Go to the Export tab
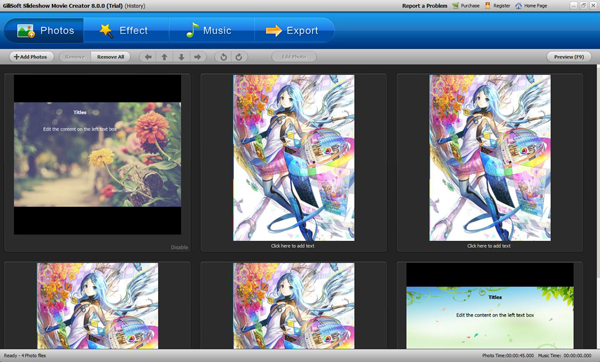The width and height of the screenshot is (600, 362). point(294,30)
